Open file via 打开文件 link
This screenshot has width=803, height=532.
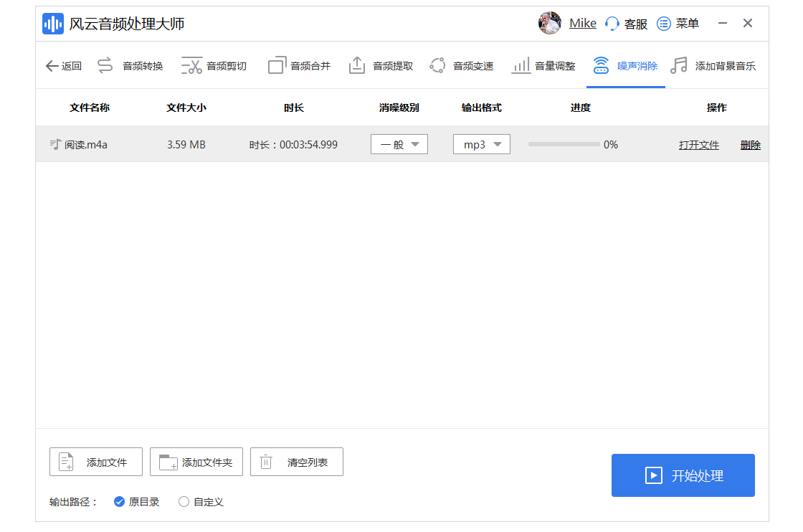click(x=699, y=145)
